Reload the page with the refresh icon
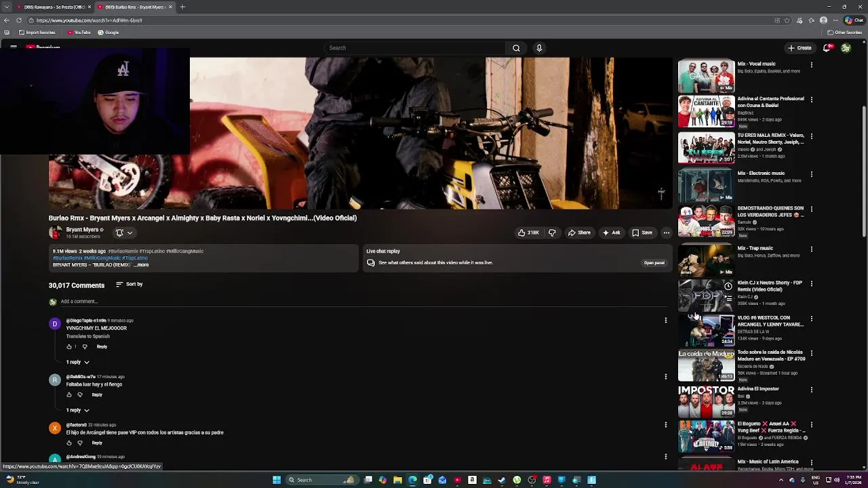This screenshot has height=488, width=868. [19, 20]
